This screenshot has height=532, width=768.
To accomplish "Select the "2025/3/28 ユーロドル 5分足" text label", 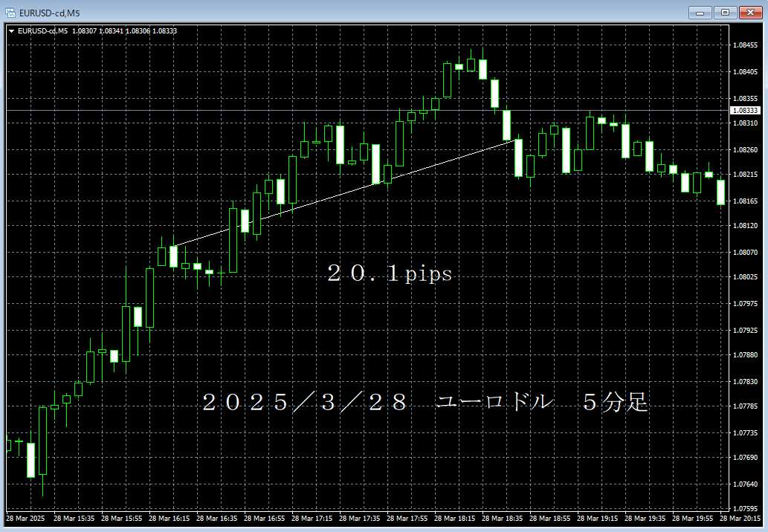I will click(425, 403).
